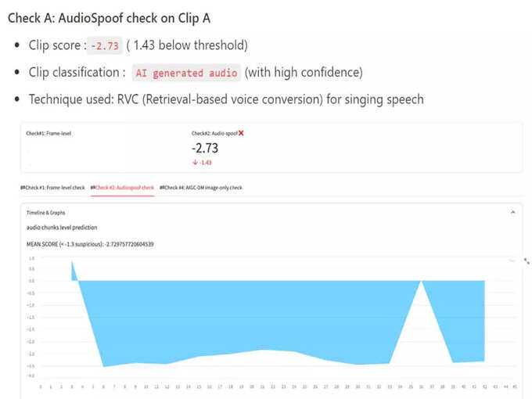Click the -2.73 clip score code chip
The image size is (532, 399).
point(105,45)
